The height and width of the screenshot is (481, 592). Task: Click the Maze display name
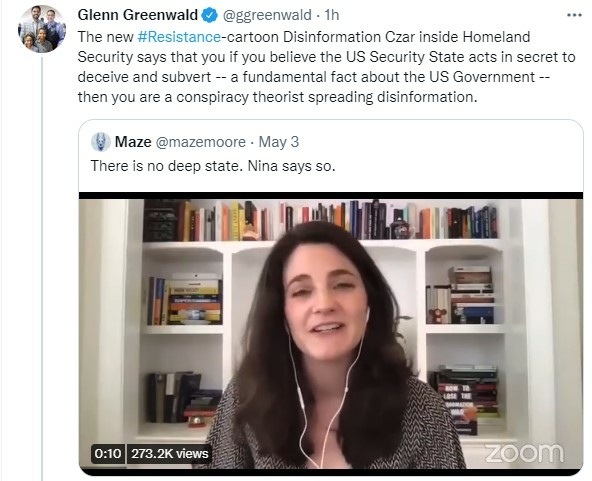(133, 142)
